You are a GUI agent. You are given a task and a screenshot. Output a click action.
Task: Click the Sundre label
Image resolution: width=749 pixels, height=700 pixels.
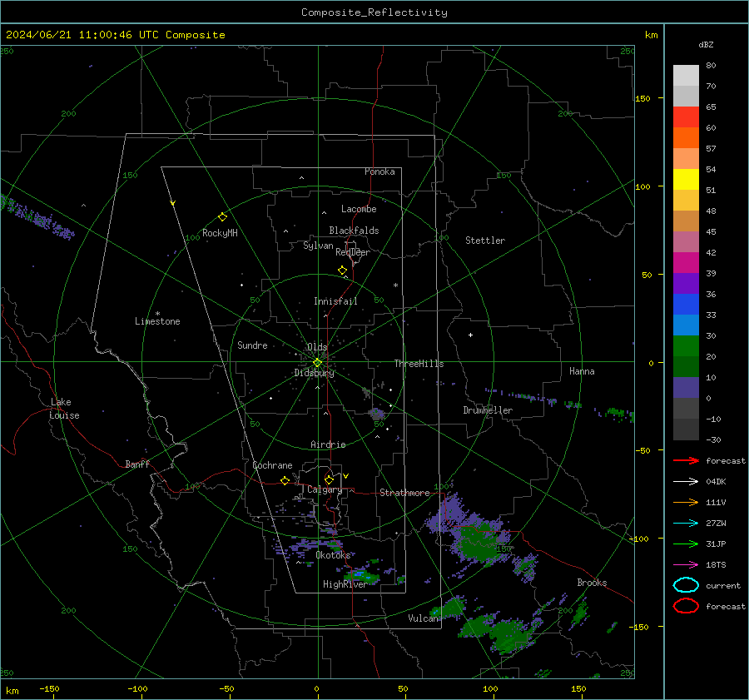252,345
